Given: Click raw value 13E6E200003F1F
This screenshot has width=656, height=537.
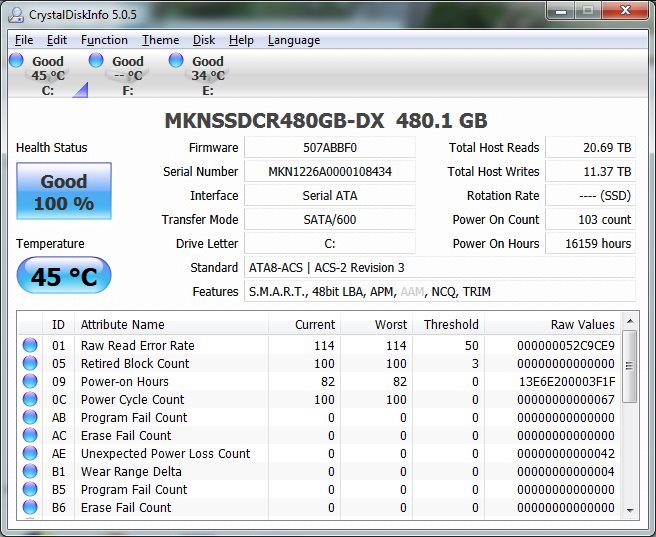Looking at the screenshot, I should click(567, 381).
